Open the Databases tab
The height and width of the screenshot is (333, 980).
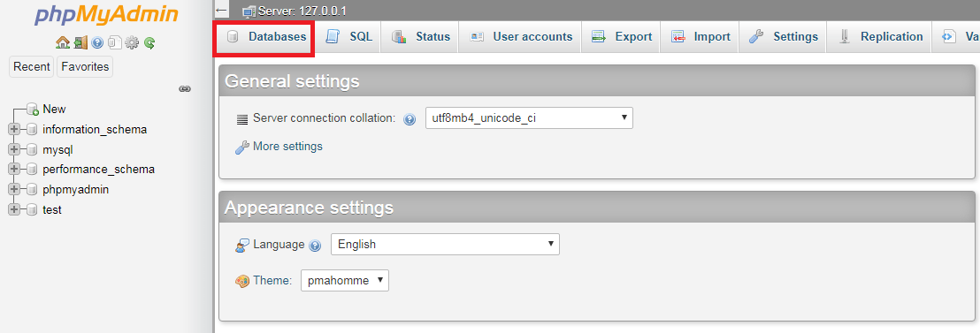(264, 37)
